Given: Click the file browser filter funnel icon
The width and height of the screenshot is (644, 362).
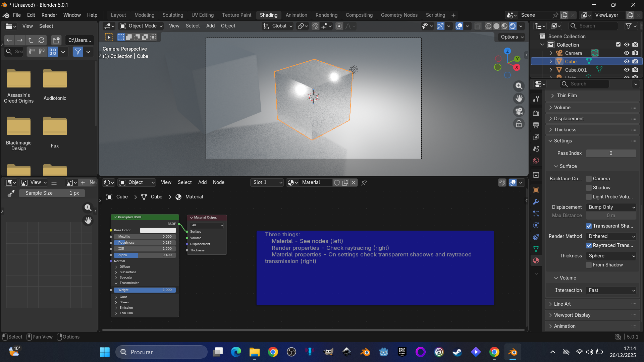Looking at the screenshot, I should 77,52.
